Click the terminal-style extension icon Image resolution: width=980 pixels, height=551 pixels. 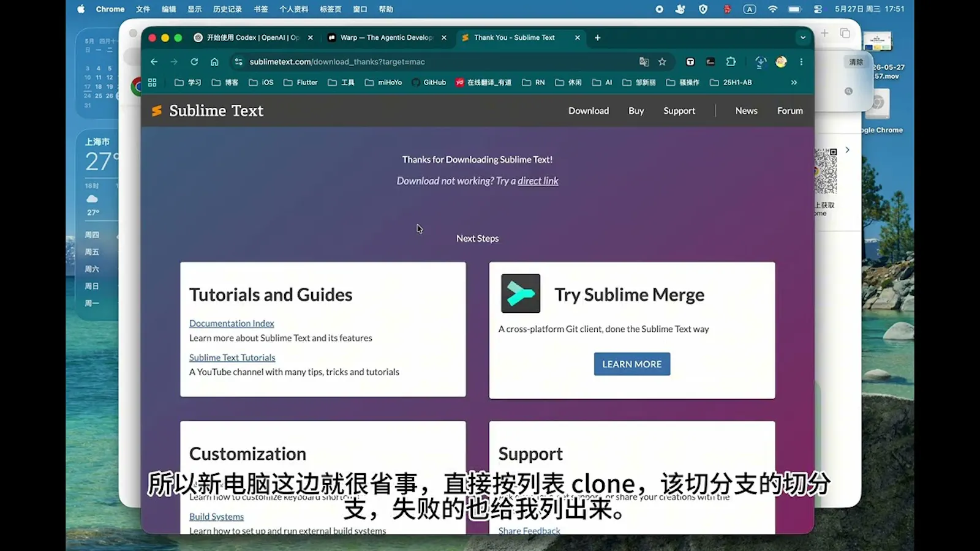point(710,62)
